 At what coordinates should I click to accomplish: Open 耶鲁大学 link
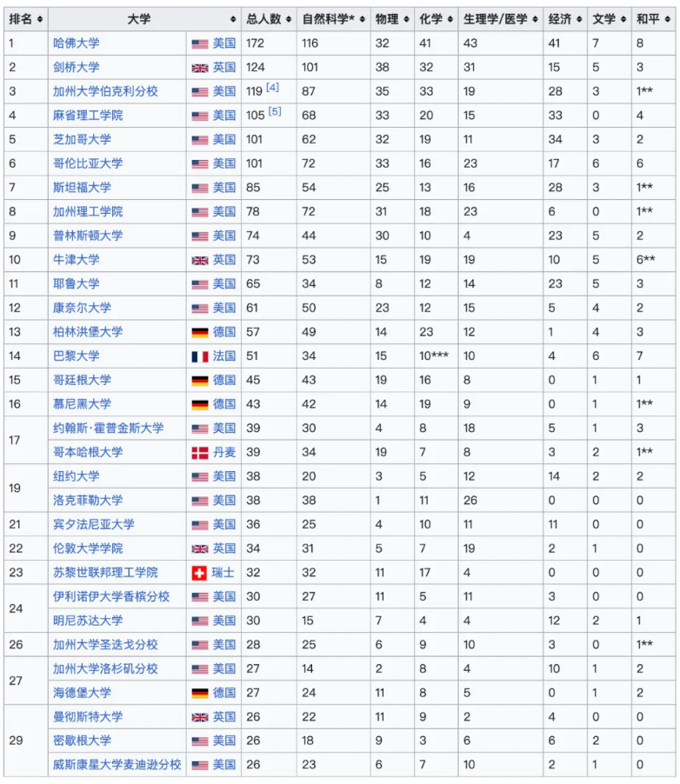coord(76,284)
